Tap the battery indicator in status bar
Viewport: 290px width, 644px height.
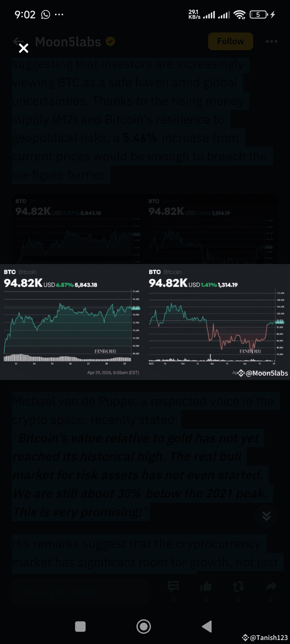tap(258, 14)
